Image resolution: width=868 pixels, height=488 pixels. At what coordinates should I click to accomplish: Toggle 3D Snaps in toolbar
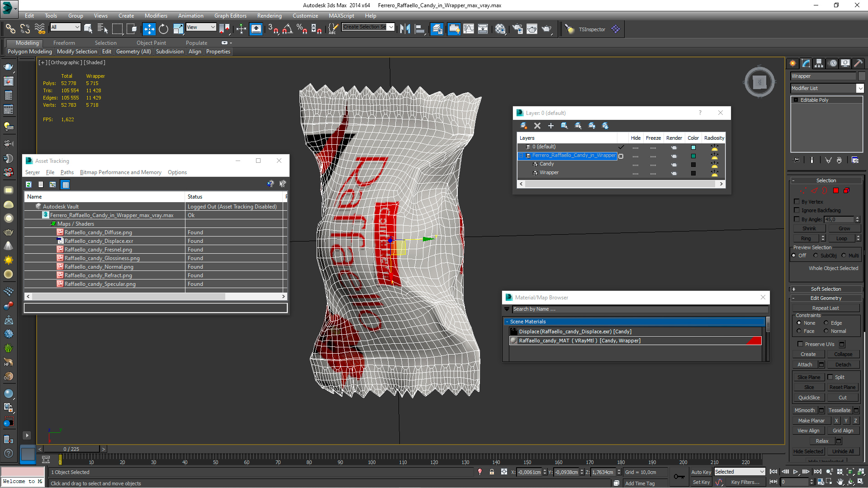(273, 29)
